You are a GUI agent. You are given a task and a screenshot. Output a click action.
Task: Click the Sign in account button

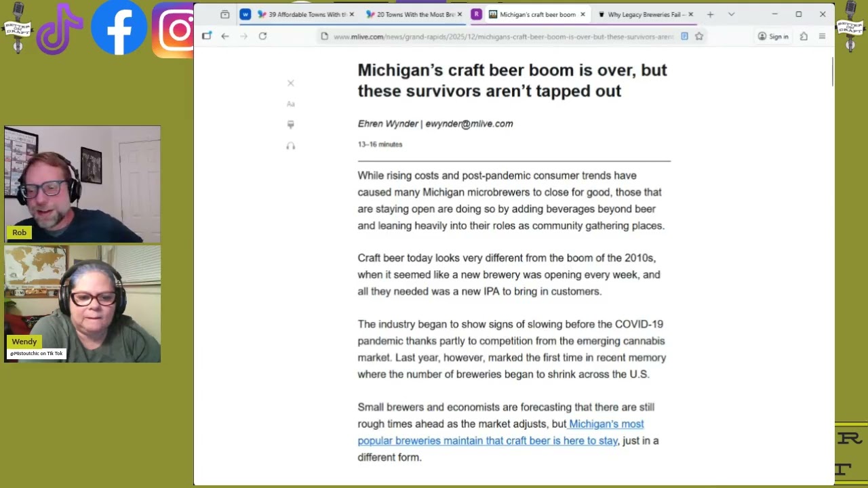(773, 37)
